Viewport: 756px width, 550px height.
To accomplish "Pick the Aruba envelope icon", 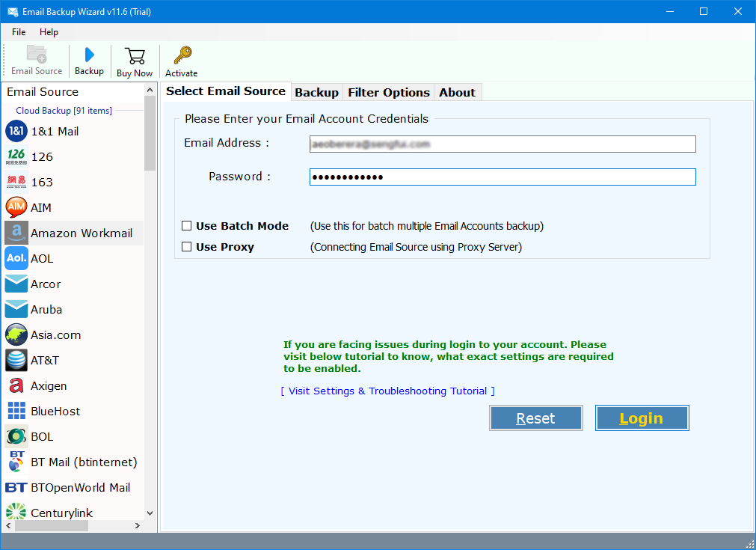I will coord(16,309).
